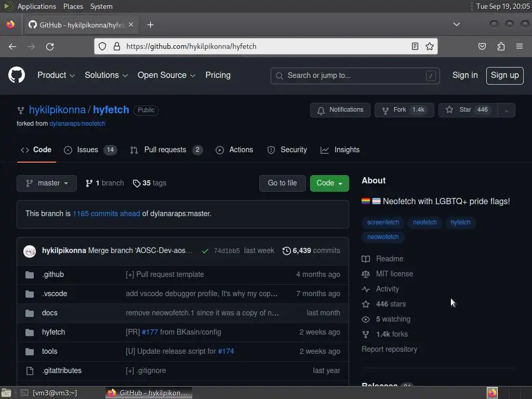Viewport: 532px width, 399px height.
Task: Star the repository with the Star button
Action: 468,110
